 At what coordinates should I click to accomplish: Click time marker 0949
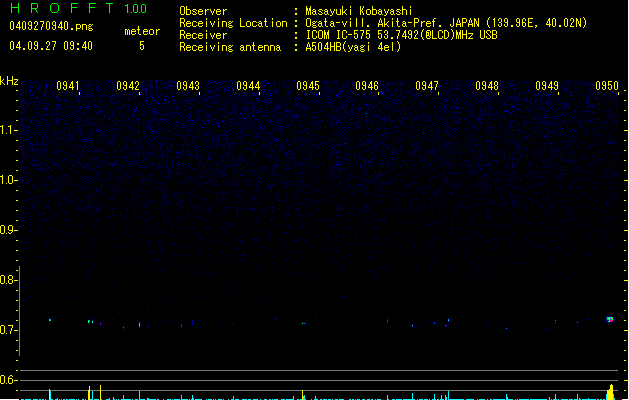click(547, 86)
